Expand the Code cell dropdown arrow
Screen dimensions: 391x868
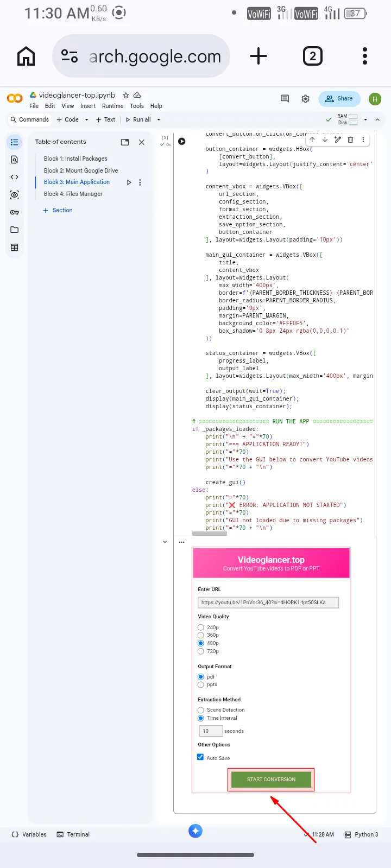86,119
